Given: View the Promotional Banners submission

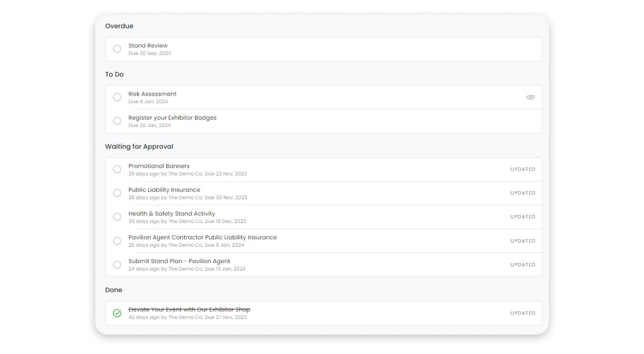Looking at the screenshot, I should point(158,166).
